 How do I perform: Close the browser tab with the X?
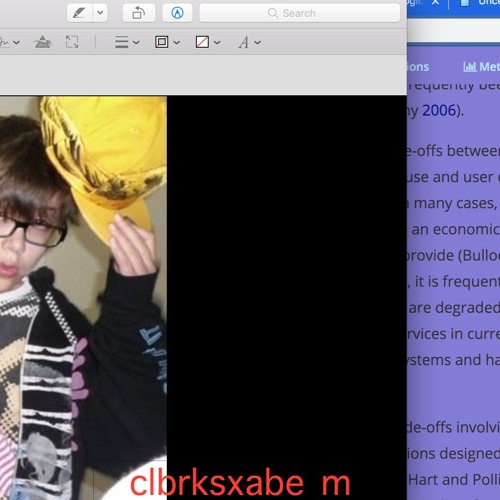[435, 3]
